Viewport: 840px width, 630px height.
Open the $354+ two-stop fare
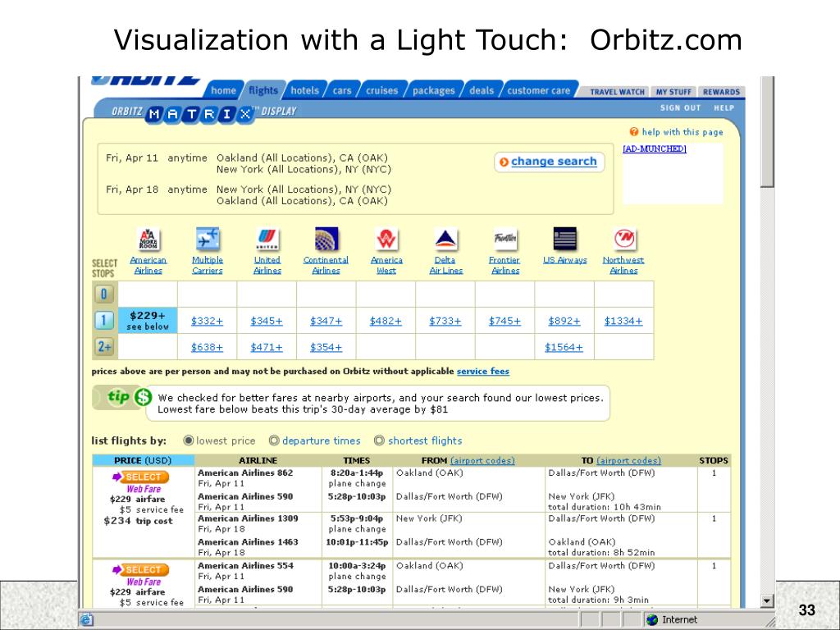tap(326, 347)
